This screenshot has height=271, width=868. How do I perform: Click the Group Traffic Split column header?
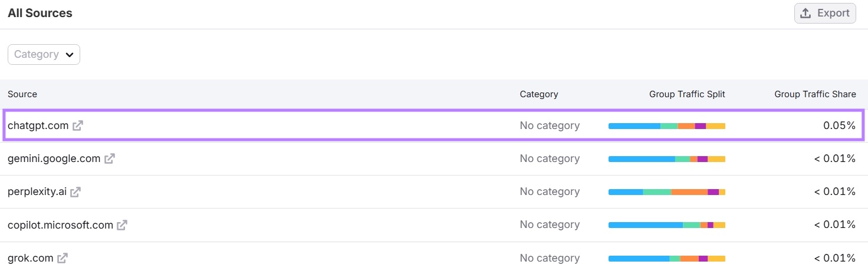coord(687,94)
